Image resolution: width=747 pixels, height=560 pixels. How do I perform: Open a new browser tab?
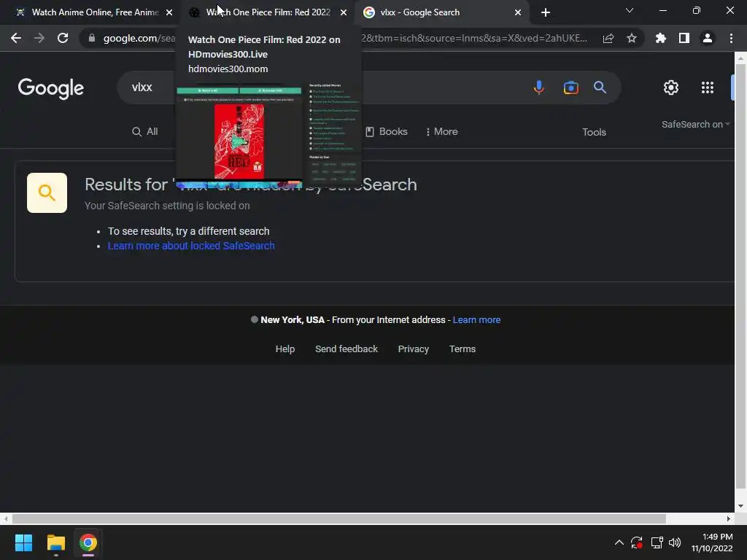546,12
